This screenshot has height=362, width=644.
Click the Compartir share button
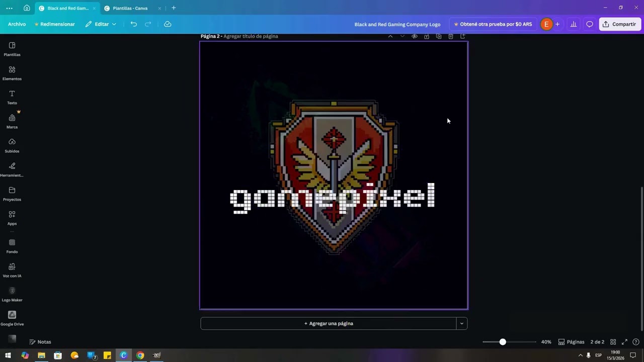coord(620,24)
